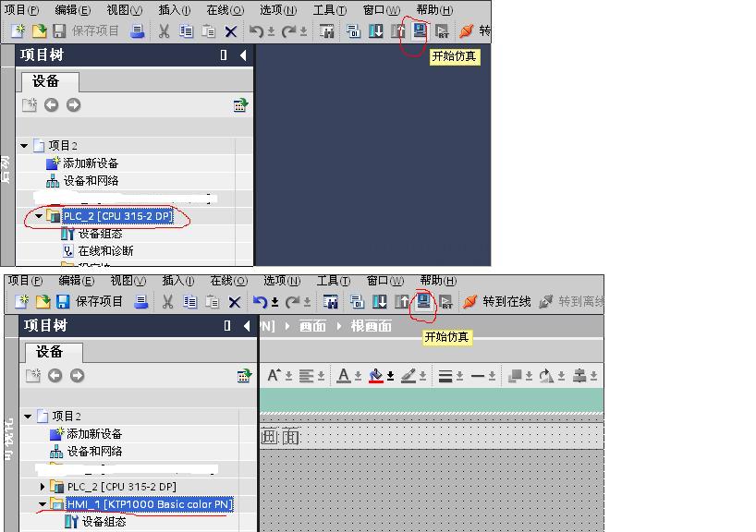Download to device icon in PLC_2 window toolbar
This screenshot has width=756, height=532.
[x=375, y=31]
